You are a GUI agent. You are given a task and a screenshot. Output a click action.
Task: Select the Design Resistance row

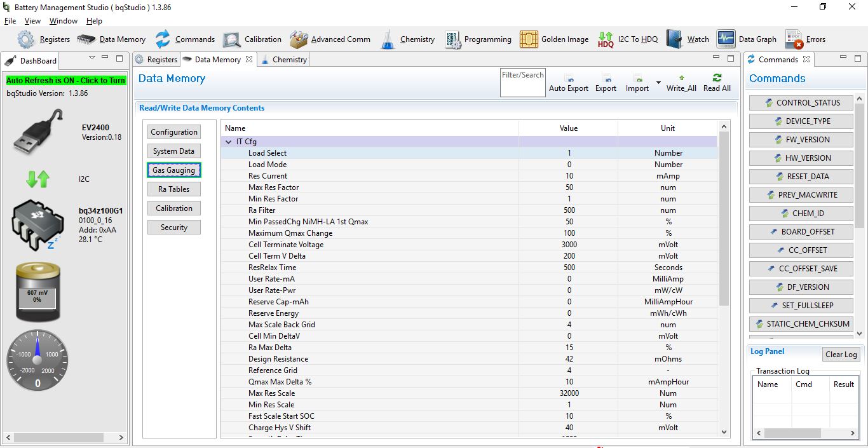[469, 359]
